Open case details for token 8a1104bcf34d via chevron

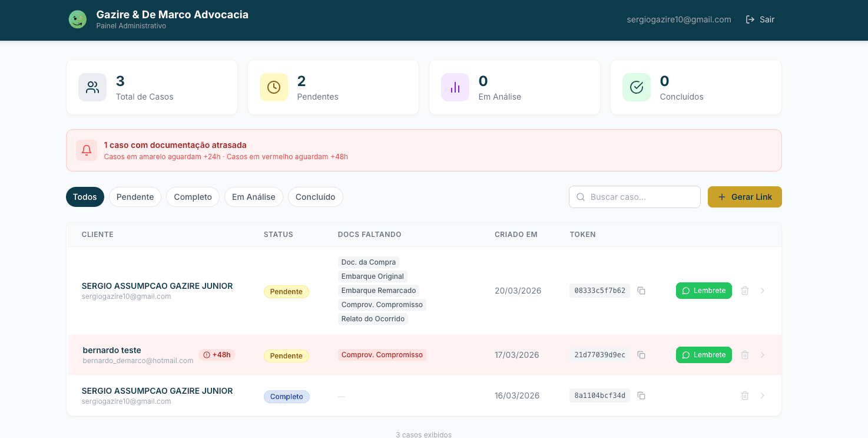(763, 396)
